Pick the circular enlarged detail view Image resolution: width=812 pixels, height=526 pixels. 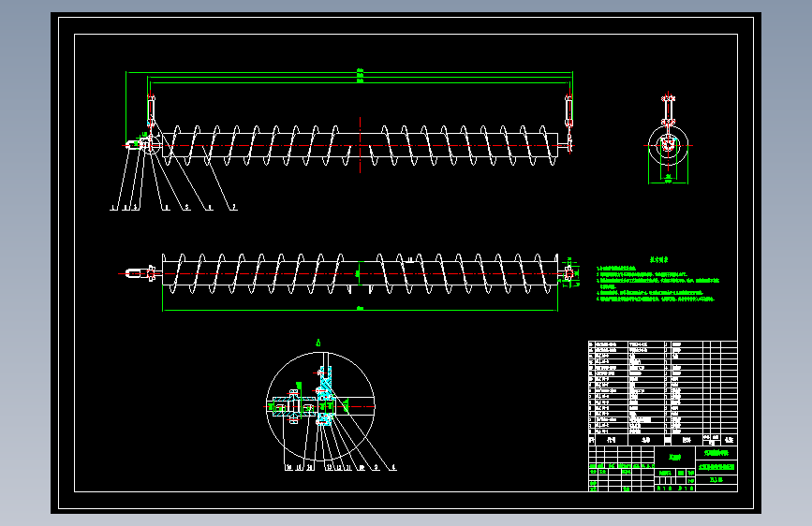pyautogui.click(x=320, y=406)
